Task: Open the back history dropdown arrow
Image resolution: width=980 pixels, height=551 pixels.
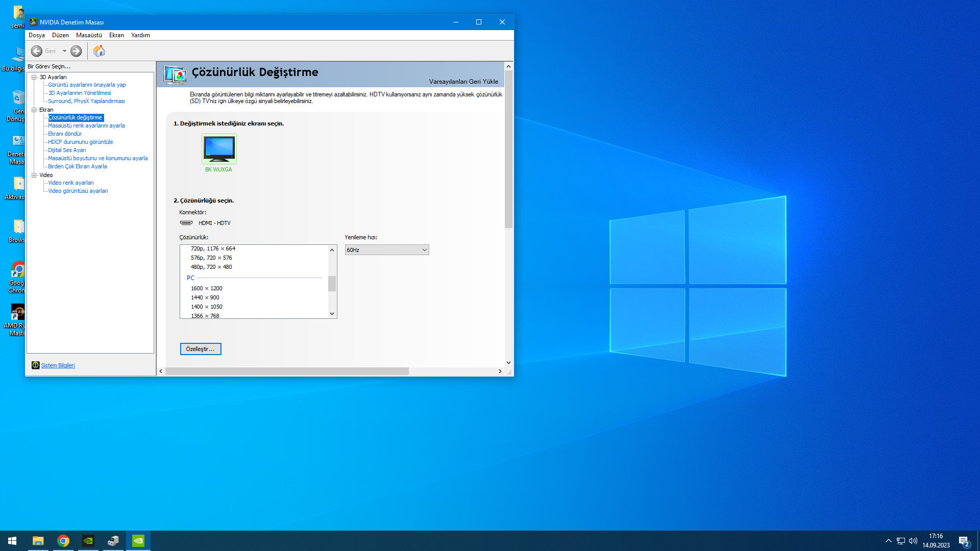Action: point(64,51)
